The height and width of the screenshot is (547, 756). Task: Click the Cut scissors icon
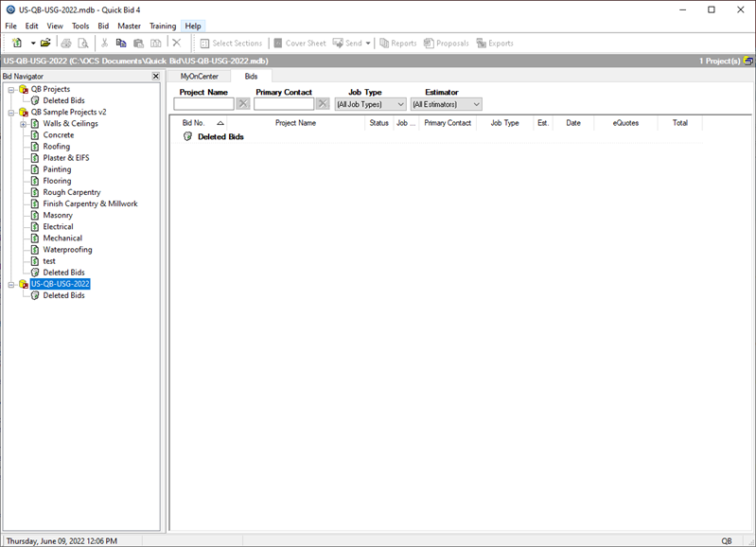(x=104, y=43)
